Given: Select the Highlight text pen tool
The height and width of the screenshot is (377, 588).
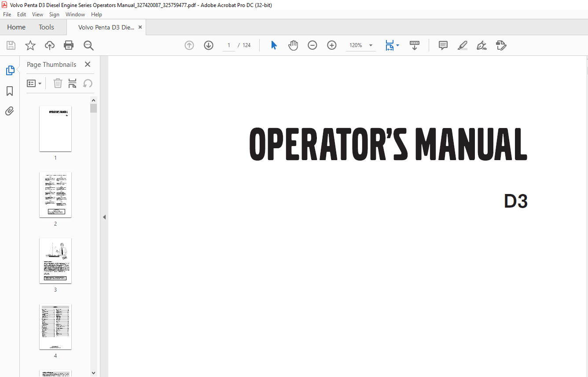Looking at the screenshot, I should click(463, 45).
